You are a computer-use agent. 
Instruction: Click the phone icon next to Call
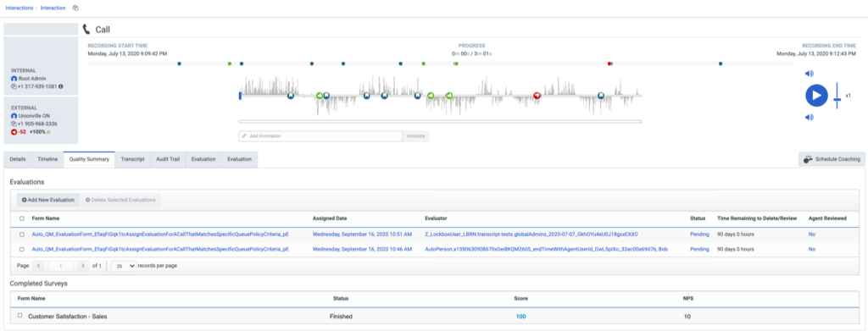point(86,30)
